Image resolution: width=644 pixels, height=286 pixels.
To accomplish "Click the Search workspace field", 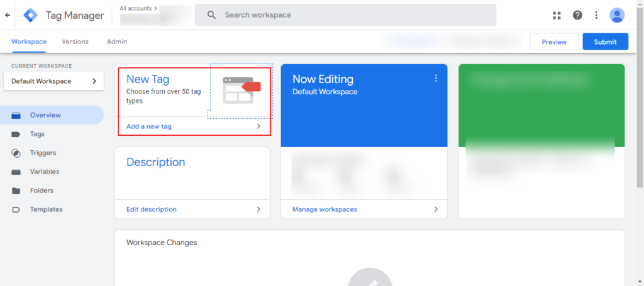I will (x=345, y=15).
